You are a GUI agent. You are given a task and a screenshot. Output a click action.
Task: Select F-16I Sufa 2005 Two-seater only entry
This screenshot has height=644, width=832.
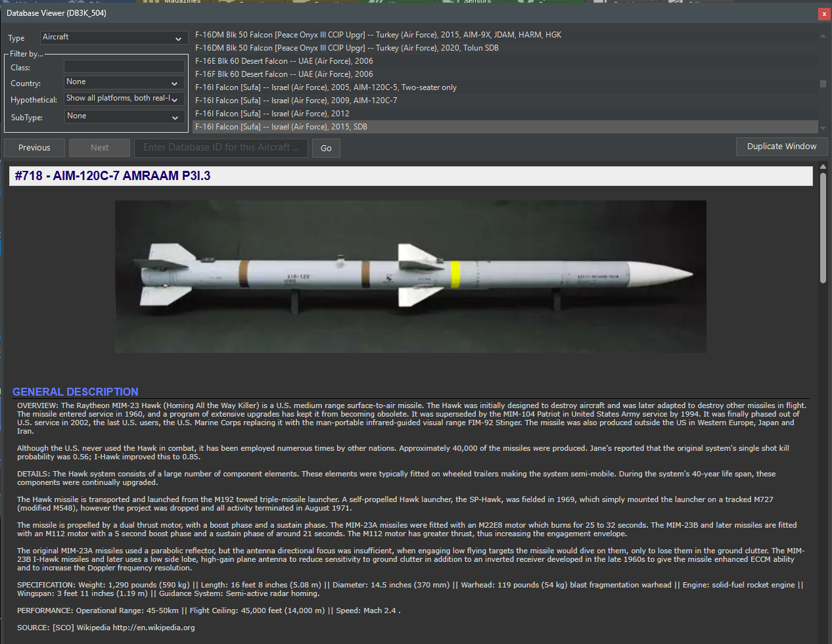click(505, 87)
